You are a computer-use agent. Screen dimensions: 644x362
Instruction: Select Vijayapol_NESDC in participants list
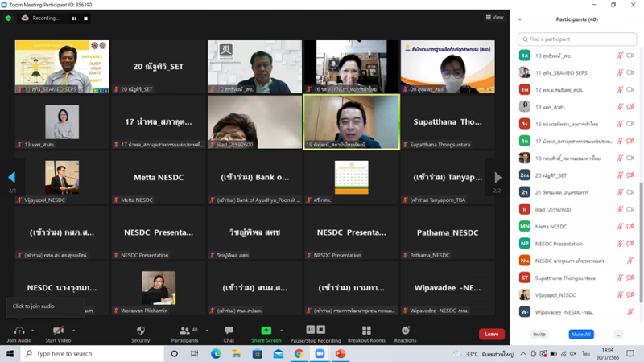pyautogui.click(x=577, y=295)
